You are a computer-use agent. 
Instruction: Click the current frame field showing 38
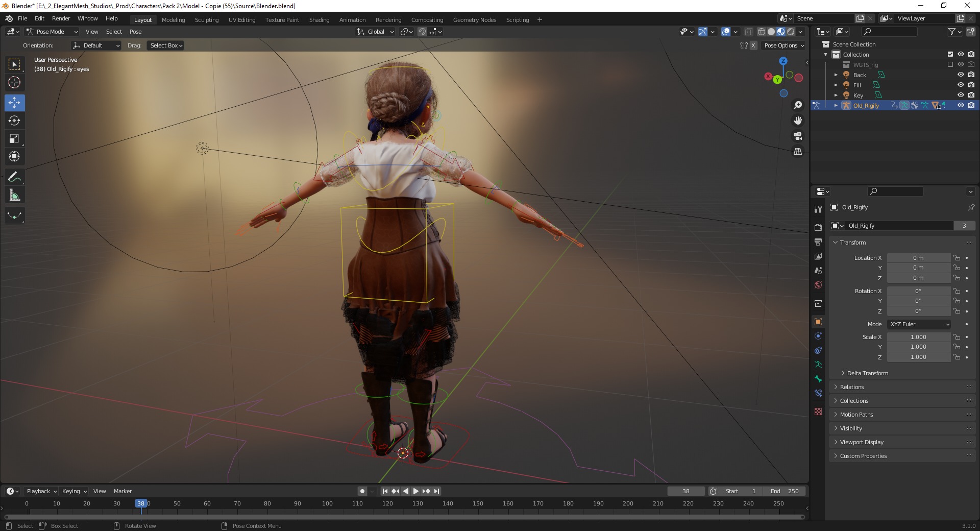tap(686, 491)
